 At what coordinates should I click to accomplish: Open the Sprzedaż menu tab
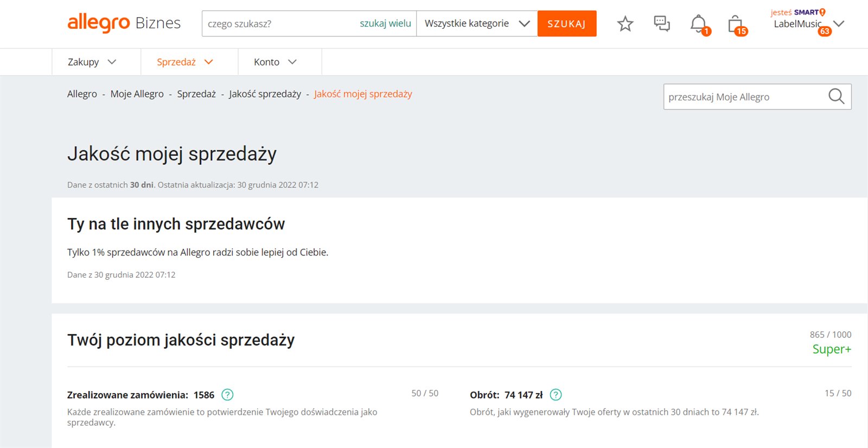184,62
